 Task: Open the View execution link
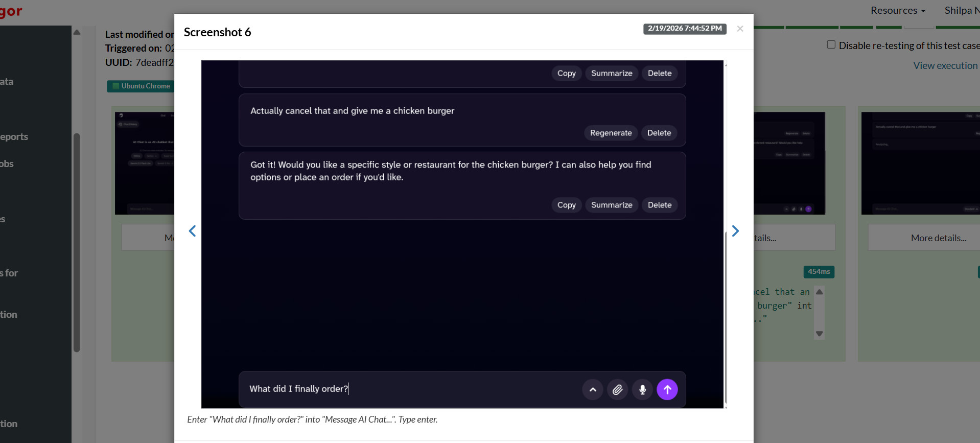[x=945, y=65]
